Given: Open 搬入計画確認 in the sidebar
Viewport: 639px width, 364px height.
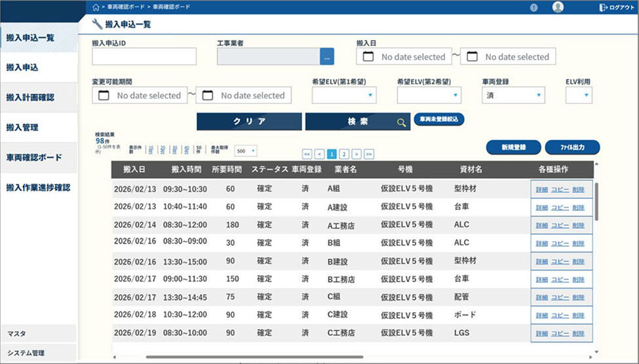Looking at the screenshot, I should 39,98.
